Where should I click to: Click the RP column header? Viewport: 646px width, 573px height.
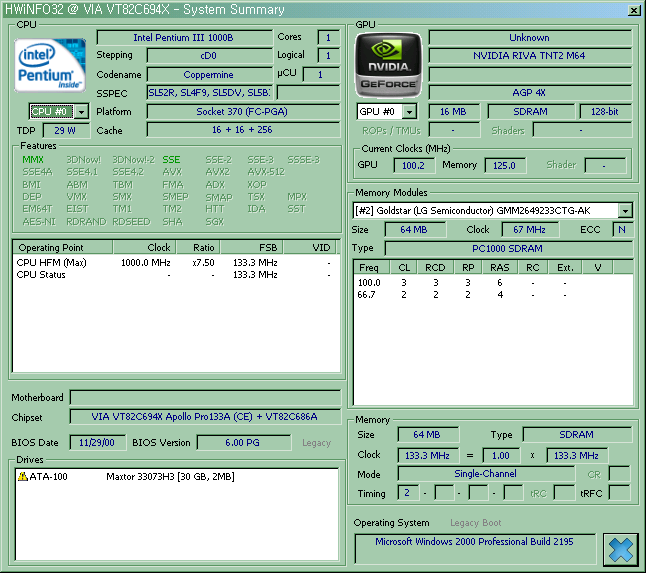(x=468, y=267)
